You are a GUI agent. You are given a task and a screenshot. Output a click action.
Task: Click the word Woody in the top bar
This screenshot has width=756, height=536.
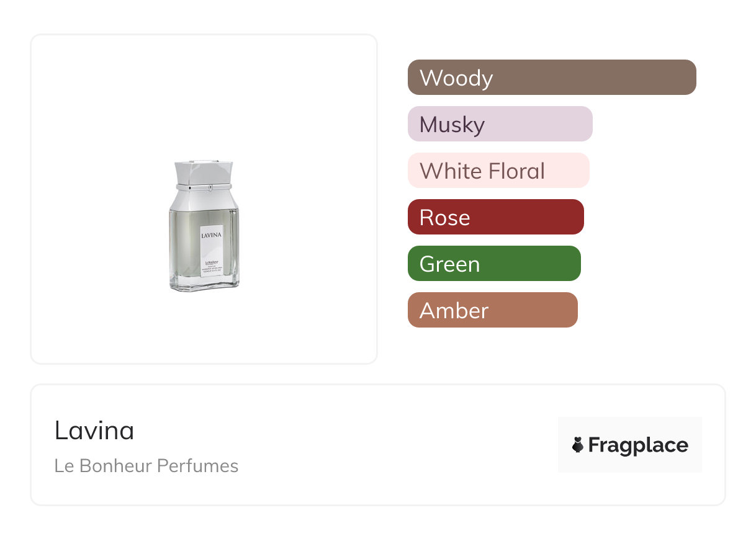click(456, 78)
